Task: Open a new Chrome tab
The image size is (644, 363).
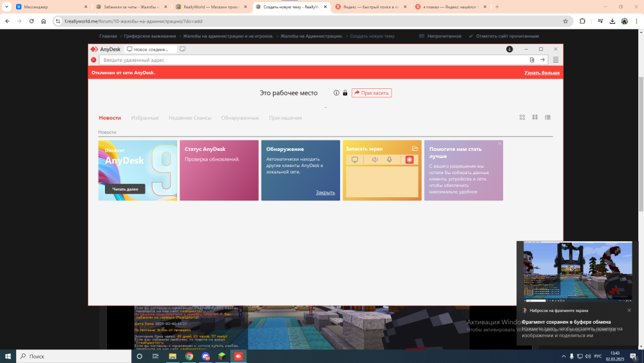Action: 497,6
